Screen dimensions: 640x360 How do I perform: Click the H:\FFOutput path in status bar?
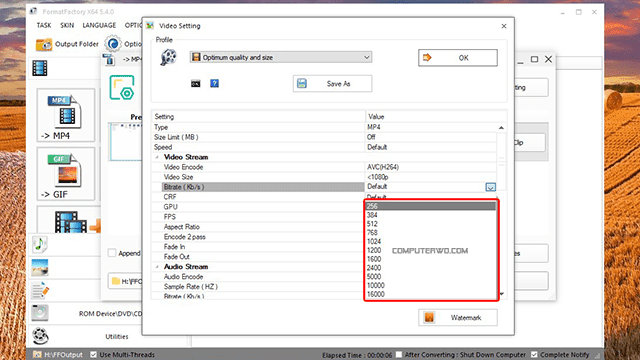point(63,355)
